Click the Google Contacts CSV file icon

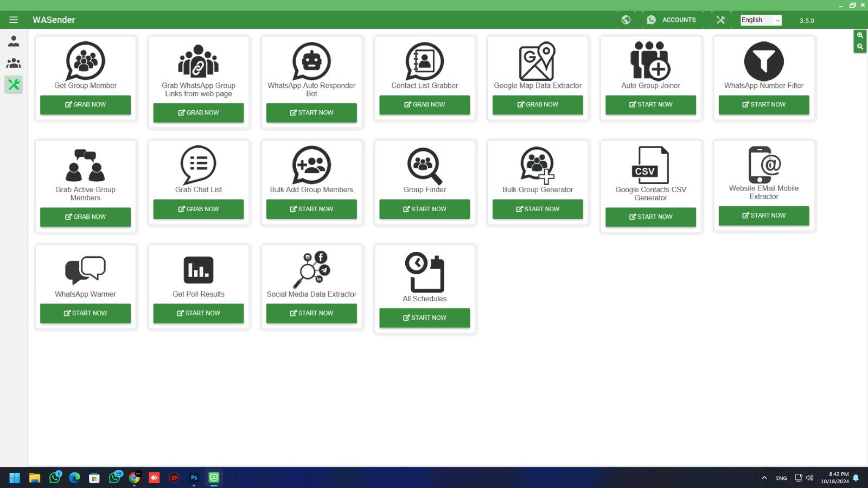tap(650, 165)
